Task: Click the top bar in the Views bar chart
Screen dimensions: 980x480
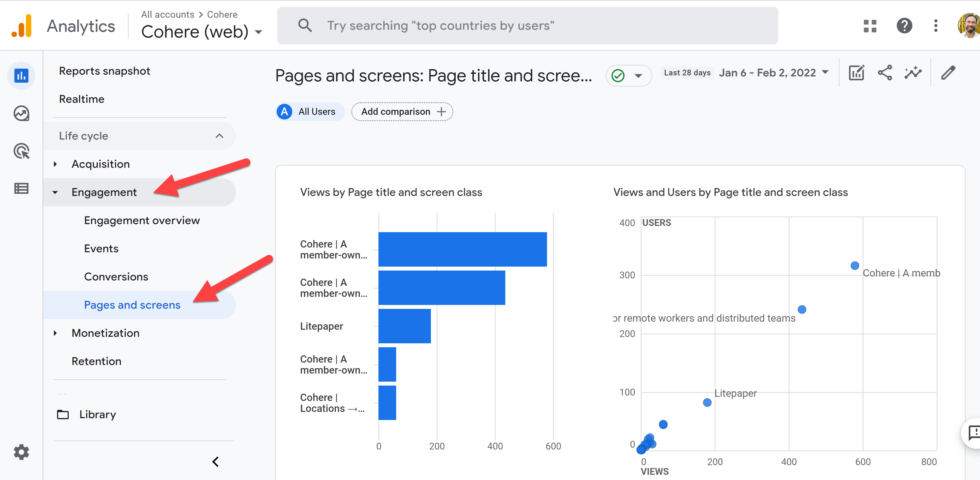Action: point(463,249)
